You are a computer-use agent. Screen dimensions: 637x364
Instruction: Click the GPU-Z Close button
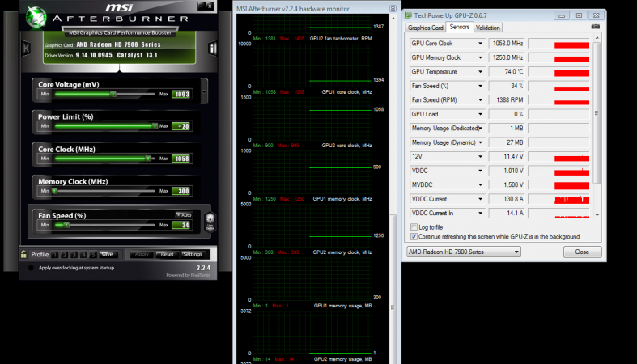582,252
